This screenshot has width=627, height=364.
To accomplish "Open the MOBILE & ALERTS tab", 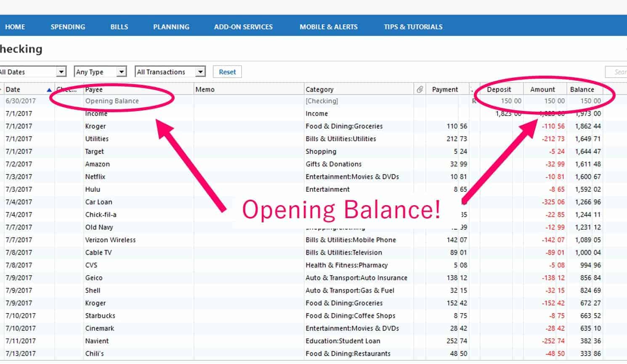I will tap(329, 26).
